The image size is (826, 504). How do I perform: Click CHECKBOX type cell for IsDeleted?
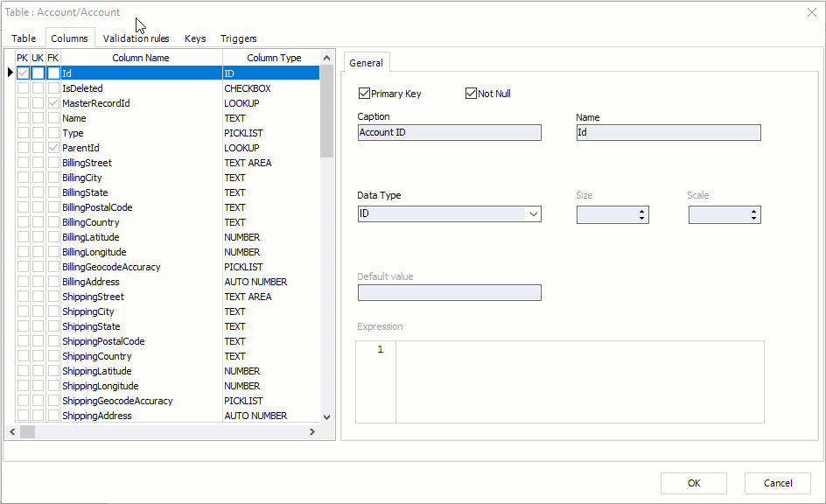(271, 88)
